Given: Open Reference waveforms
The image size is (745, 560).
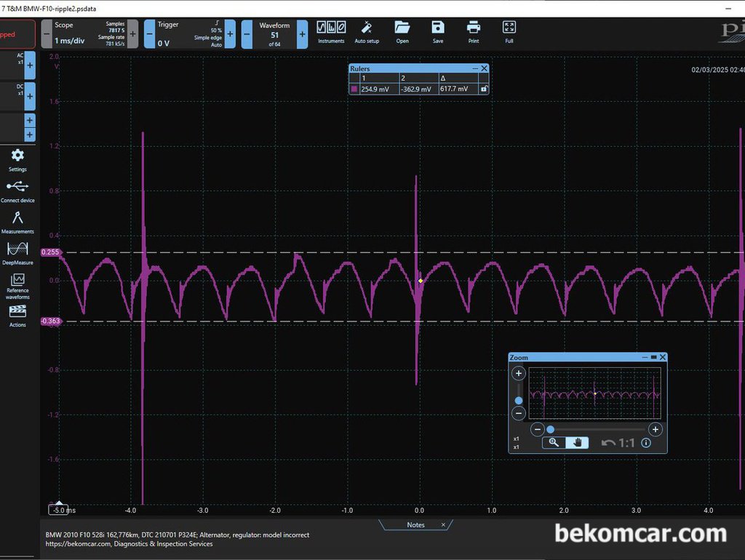Looking at the screenshot, I should point(17,287).
